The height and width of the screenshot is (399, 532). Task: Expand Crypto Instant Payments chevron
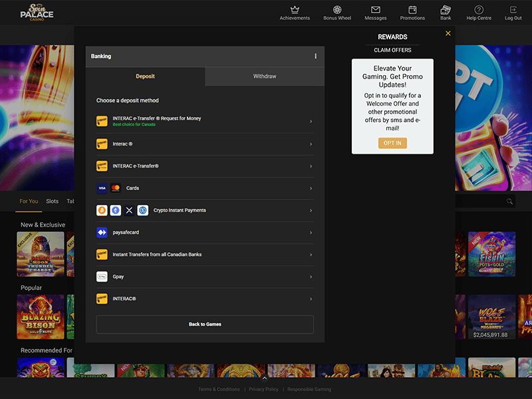pyautogui.click(x=311, y=211)
